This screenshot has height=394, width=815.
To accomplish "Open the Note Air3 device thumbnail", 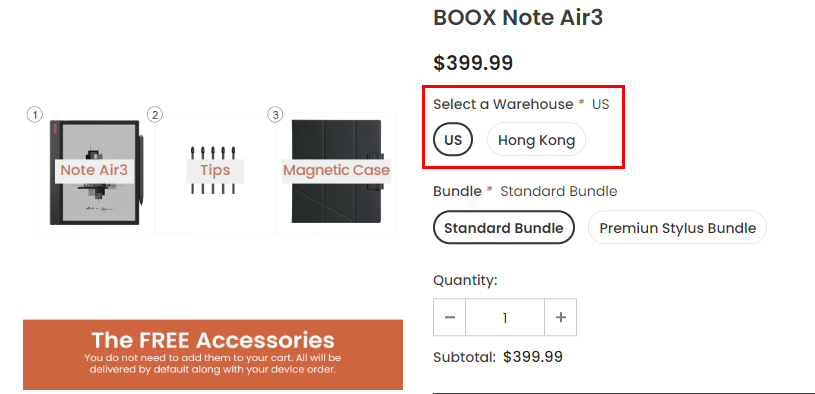I will 95,173.
